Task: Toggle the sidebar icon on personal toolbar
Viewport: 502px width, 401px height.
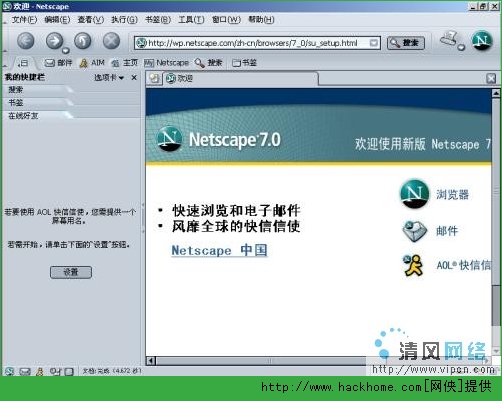Action: [23, 63]
